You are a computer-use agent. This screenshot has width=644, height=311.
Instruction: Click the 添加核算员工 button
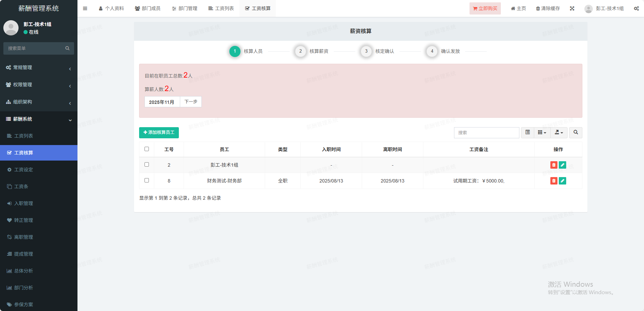tap(159, 133)
